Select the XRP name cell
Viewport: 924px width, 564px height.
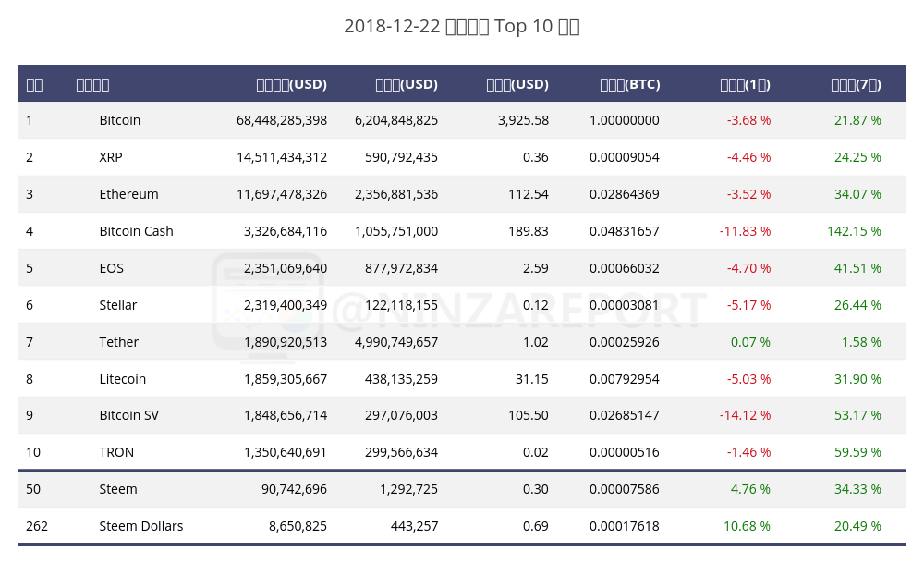(111, 157)
